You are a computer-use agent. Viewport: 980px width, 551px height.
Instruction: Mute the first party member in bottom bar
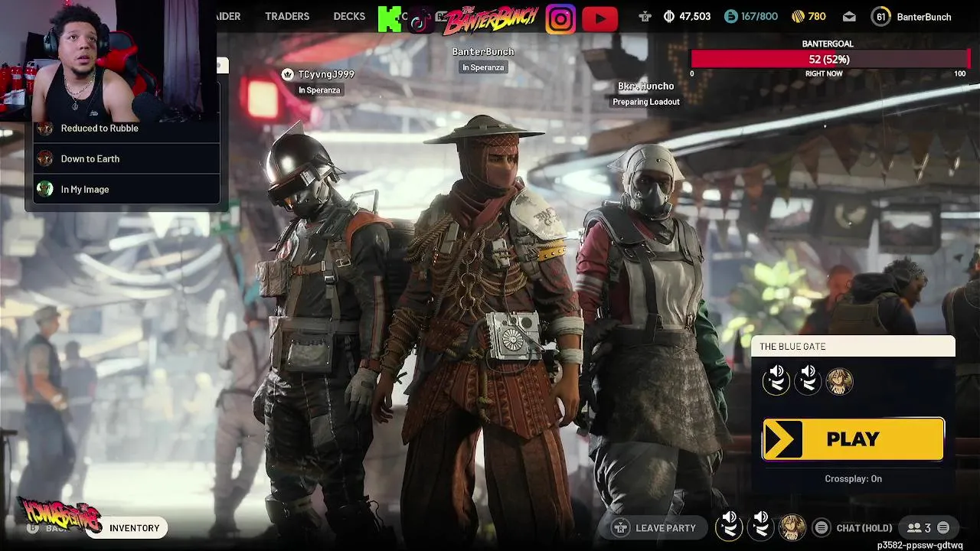click(729, 527)
